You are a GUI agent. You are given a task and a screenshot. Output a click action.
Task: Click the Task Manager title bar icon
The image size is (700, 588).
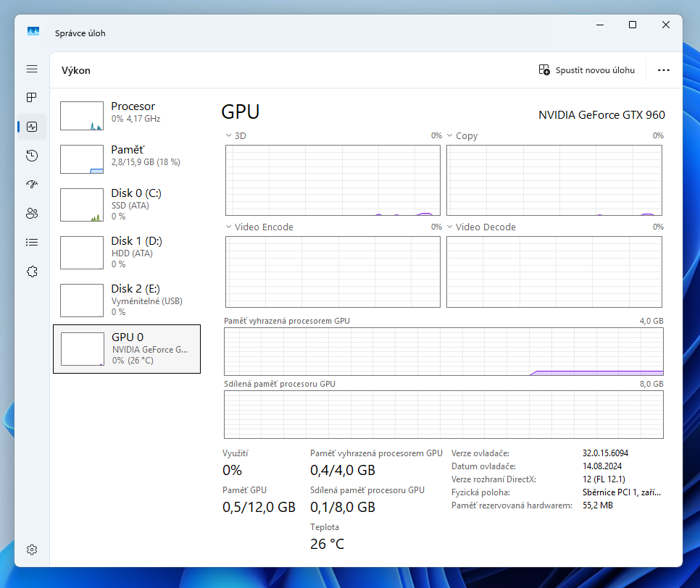click(33, 32)
